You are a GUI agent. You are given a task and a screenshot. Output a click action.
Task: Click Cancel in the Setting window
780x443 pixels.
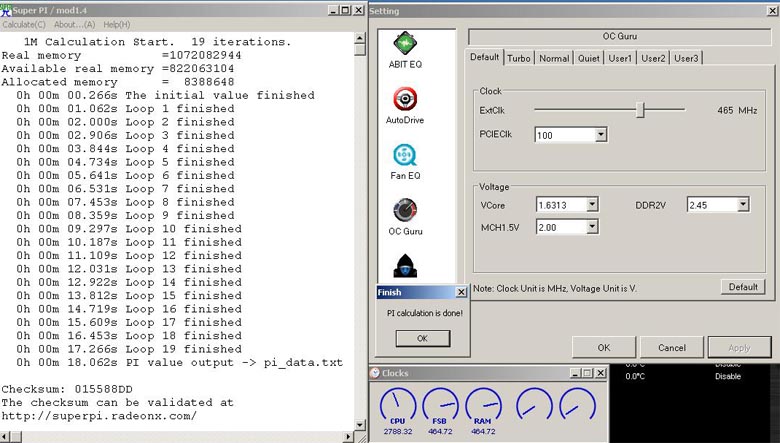pos(672,348)
